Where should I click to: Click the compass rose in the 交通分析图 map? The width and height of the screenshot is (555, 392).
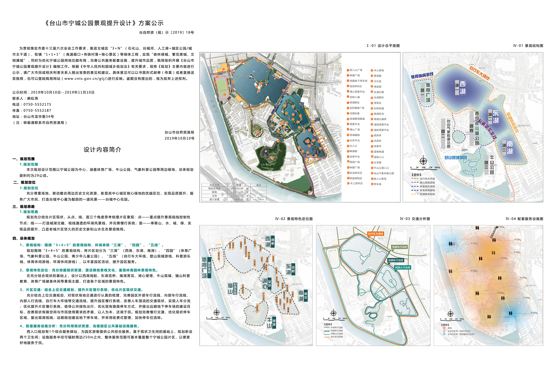(x=333, y=313)
